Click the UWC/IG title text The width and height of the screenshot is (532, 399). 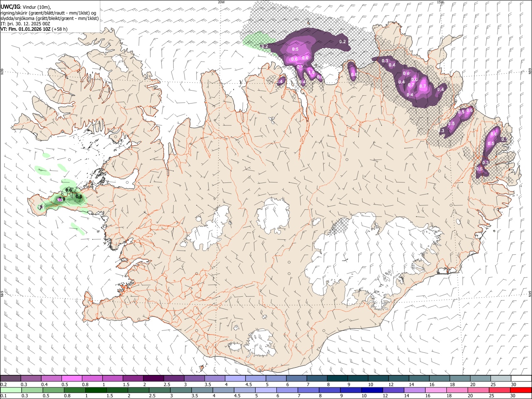(x=10, y=7)
